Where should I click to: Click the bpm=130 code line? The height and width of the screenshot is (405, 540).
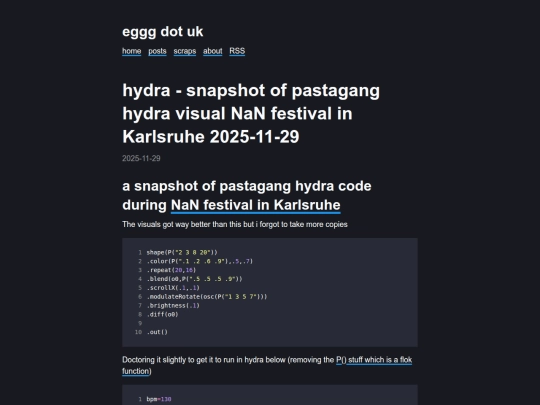[x=159, y=399]
